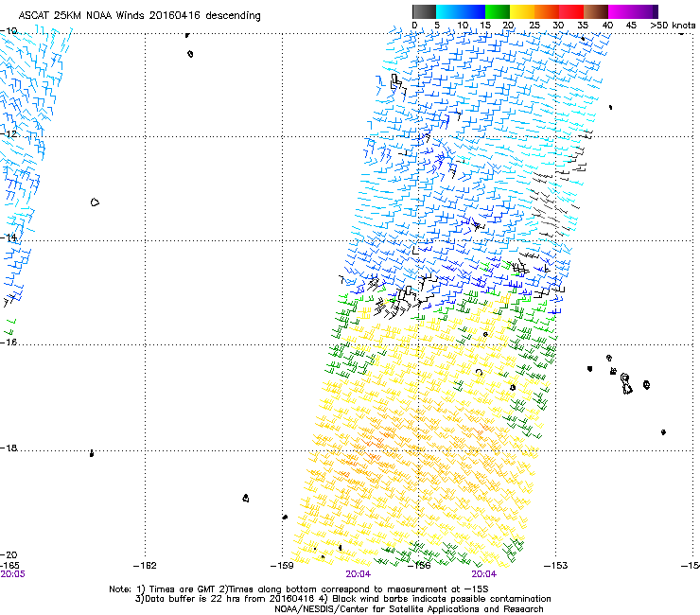Click the "-16" latitude axis label

click(x=9, y=343)
